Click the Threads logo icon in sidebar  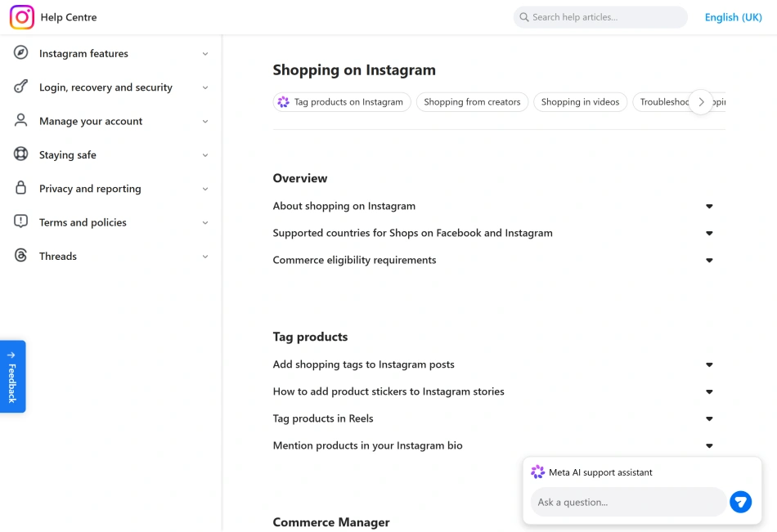coord(20,255)
